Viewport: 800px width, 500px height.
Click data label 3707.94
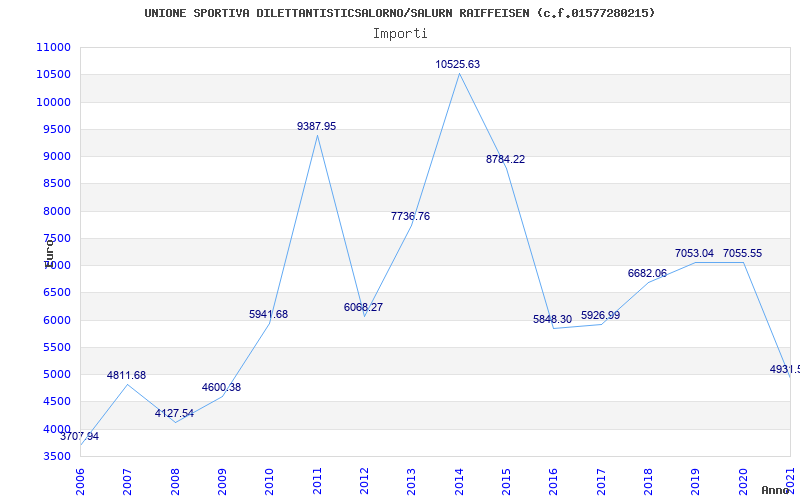pos(80,436)
